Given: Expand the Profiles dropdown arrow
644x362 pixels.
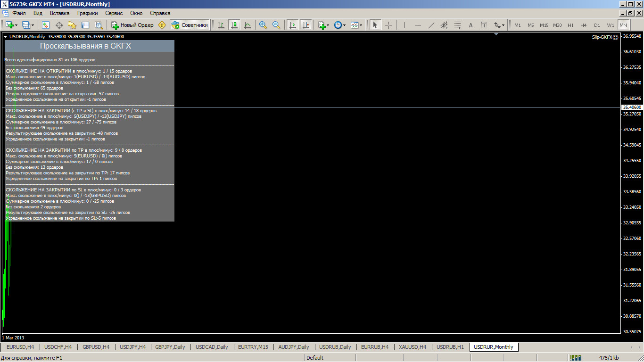Looking at the screenshot, I should coord(33,25).
